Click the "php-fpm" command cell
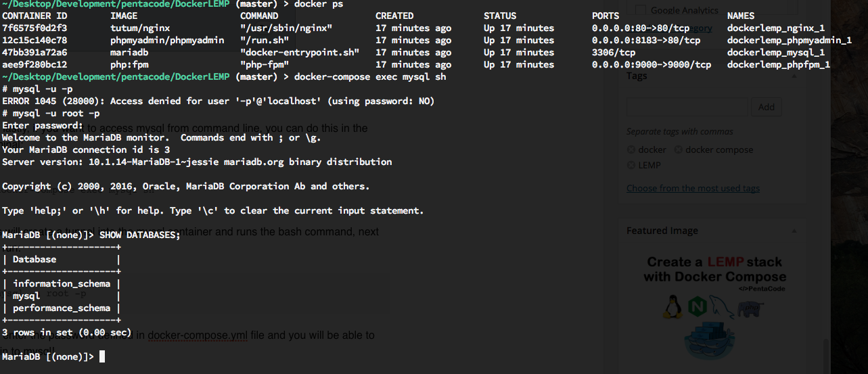Viewport: 868px width, 374px height. [x=265, y=65]
